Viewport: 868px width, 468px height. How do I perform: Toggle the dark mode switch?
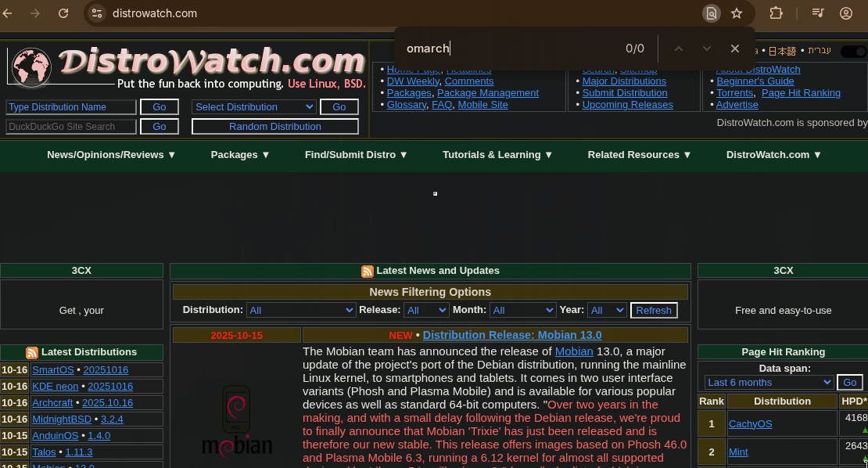pyautogui.click(x=854, y=52)
